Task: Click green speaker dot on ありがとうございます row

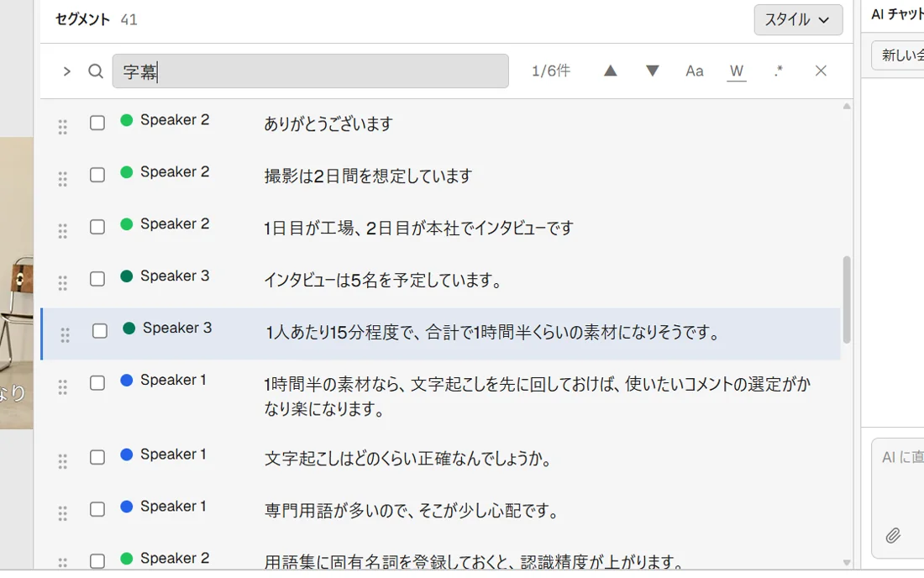Action: [126, 120]
